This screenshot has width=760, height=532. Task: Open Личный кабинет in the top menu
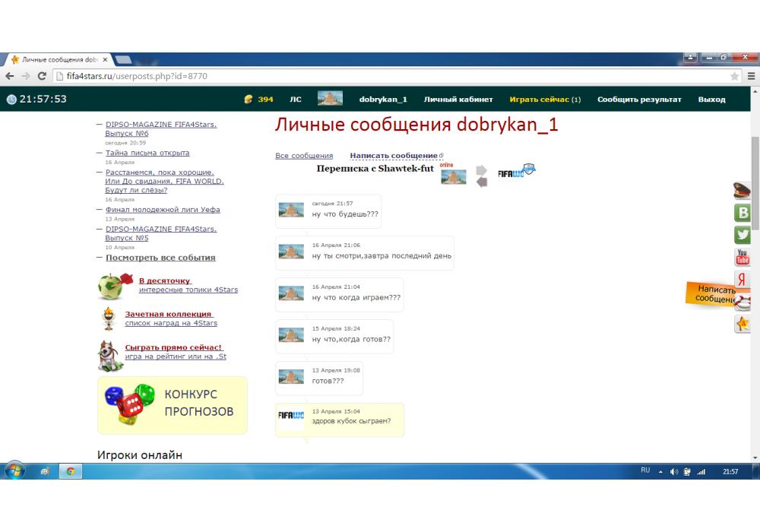458,100
